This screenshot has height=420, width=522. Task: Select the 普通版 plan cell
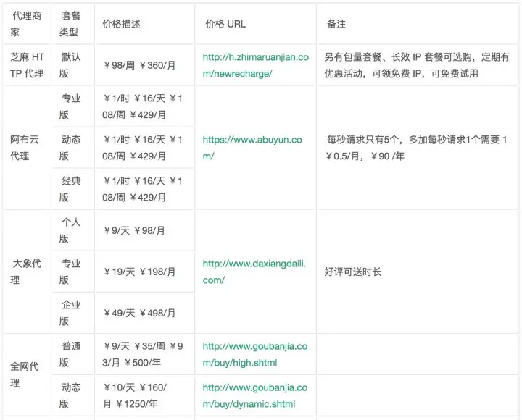(73, 354)
